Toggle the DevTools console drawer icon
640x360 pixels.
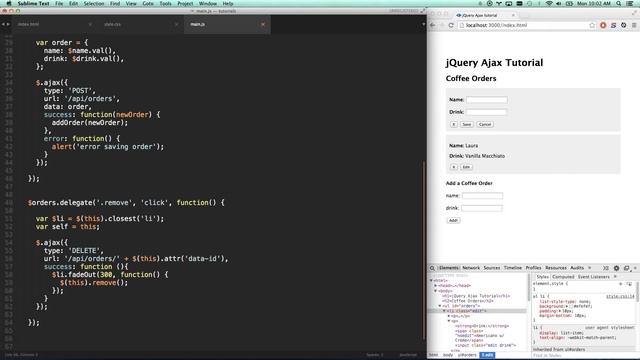(x=606, y=268)
